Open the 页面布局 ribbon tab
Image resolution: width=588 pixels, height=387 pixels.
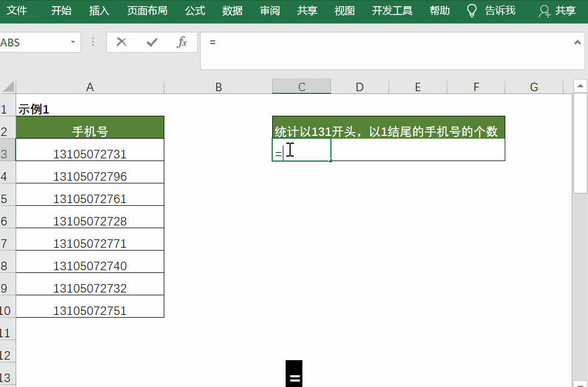tap(147, 11)
